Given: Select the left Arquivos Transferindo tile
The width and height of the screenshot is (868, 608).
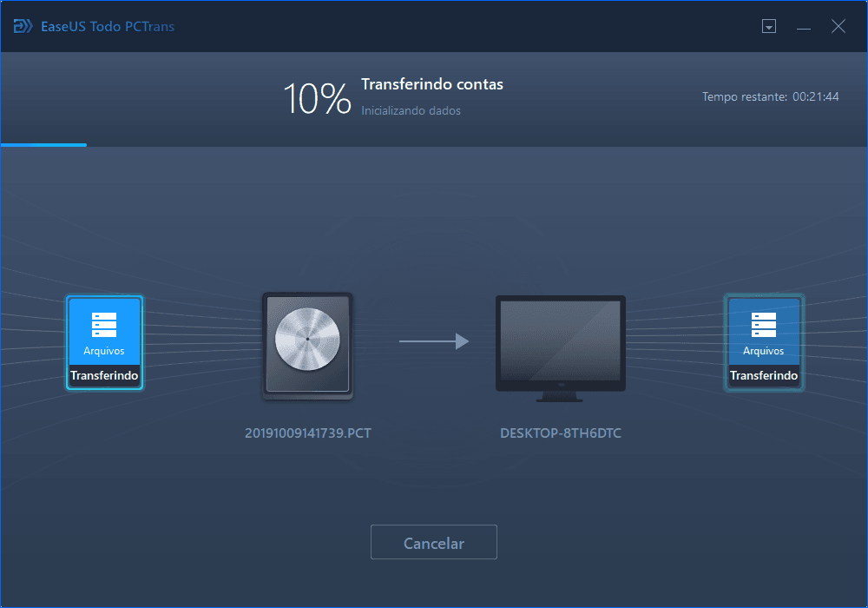Looking at the screenshot, I should (104, 343).
